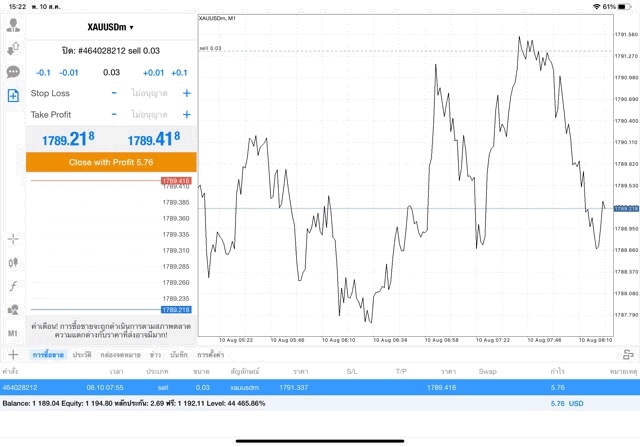This screenshot has height=447, width=640.
Task: Select the new order document icon
Action: (13, 96)
